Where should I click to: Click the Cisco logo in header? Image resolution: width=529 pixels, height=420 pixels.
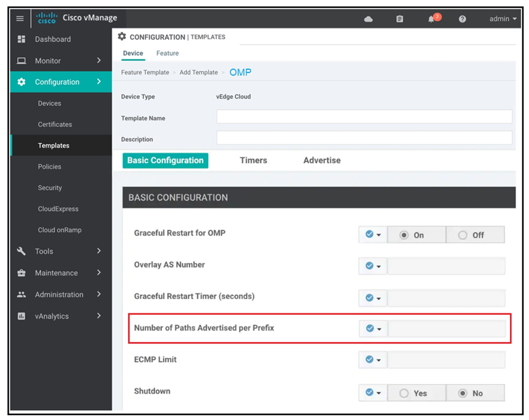pos(47,18)
